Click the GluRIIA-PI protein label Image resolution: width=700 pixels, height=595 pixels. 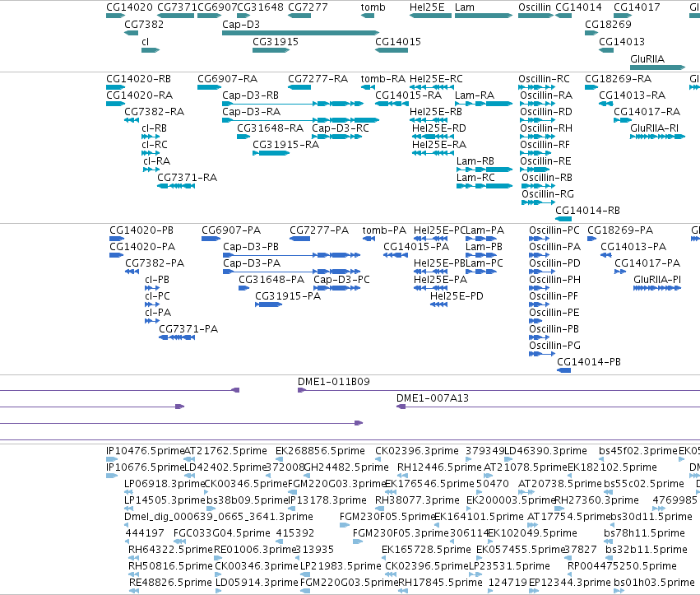pyautogui.click(x=657, y=280)
